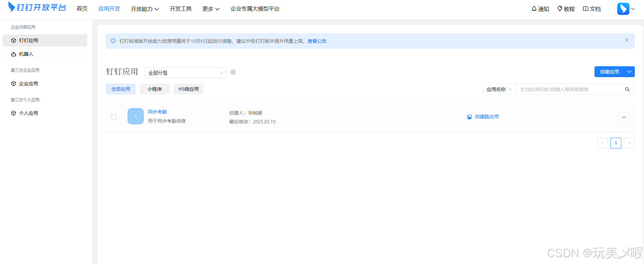Select the 应用开发 nav tab
Viewport: 644px width, 264px height.
click(109, 8)
